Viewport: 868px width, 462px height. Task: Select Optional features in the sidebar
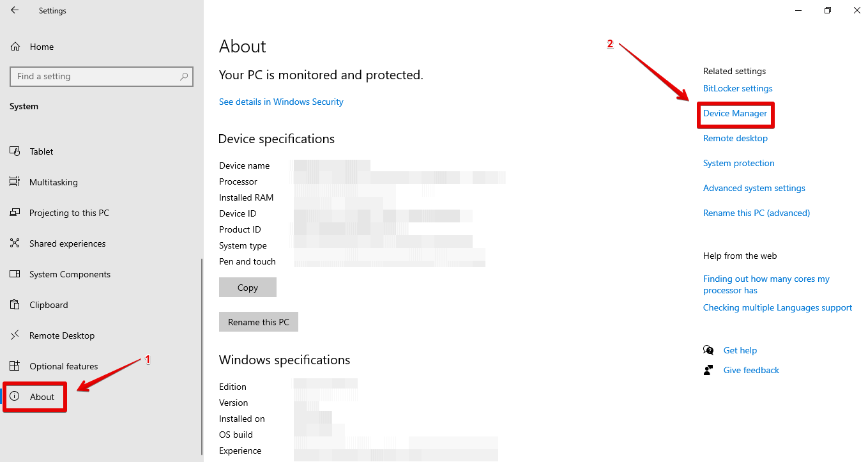pyautogui.click(x=63, y=366)
